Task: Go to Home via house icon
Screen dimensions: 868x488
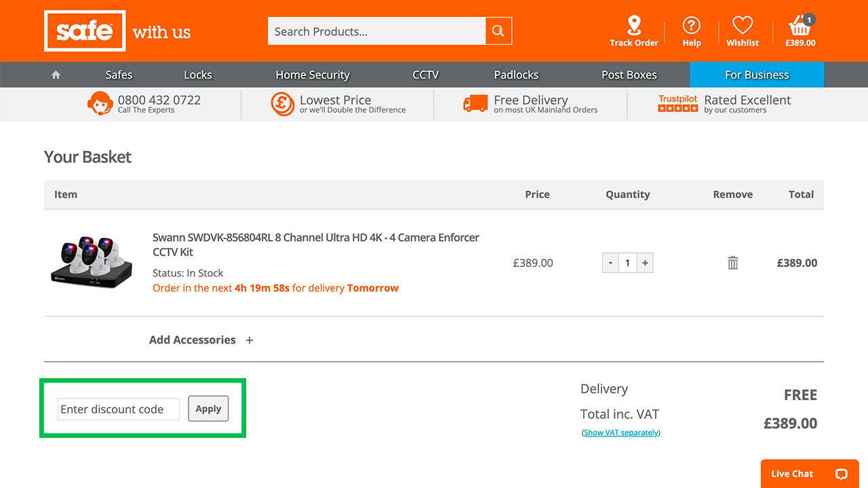Action: [56, 75]
